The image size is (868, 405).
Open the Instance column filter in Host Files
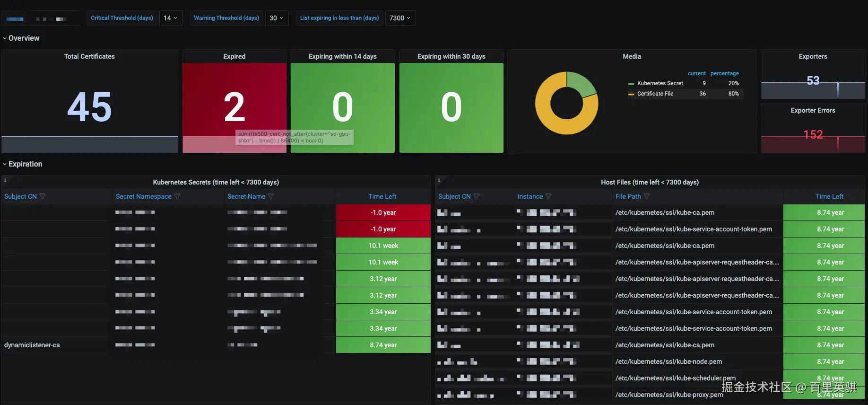[x=548, y=196]
